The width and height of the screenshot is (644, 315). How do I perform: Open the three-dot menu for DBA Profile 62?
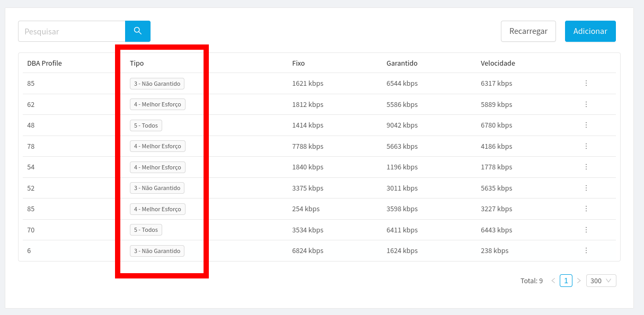click(x=586, y=104)
